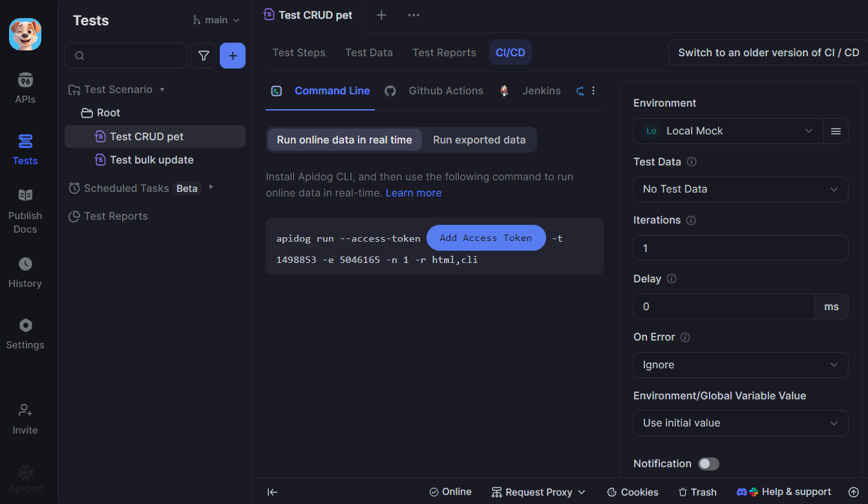
Task: Open the Cookies manager in the status bar
Action: [632, 492]
